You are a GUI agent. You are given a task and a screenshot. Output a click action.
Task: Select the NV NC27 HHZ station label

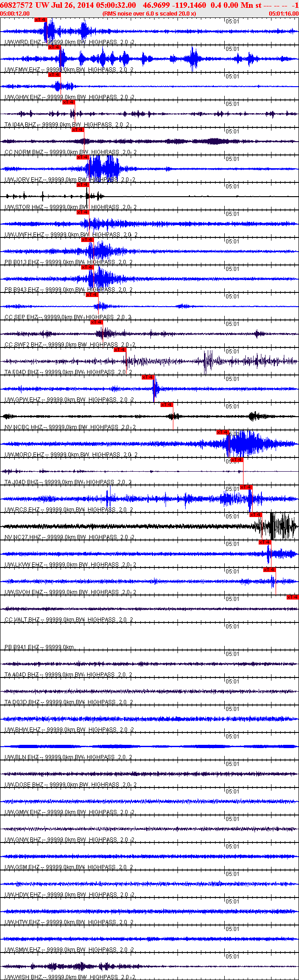point(70,537)
